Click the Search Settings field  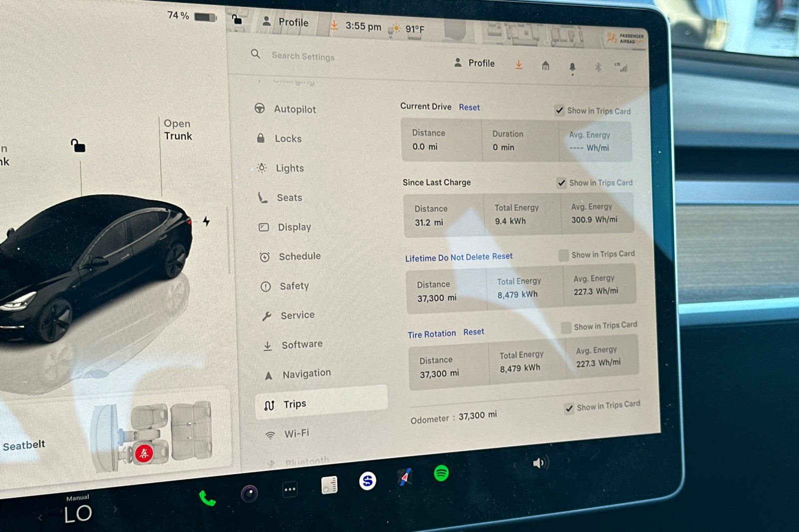coord(303,56)
